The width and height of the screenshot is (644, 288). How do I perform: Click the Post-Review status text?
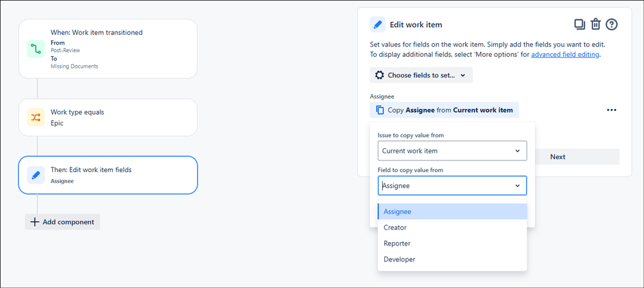(x=65, y=50)
